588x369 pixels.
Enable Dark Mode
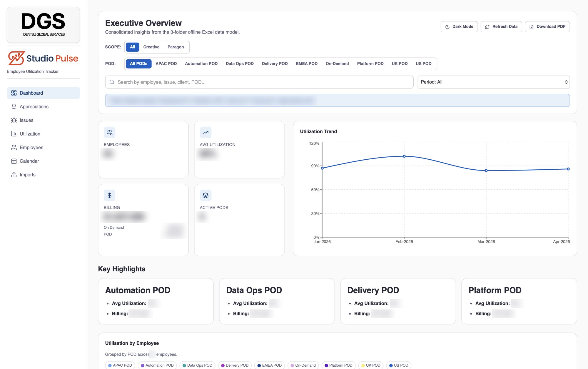tap(459, 27)
